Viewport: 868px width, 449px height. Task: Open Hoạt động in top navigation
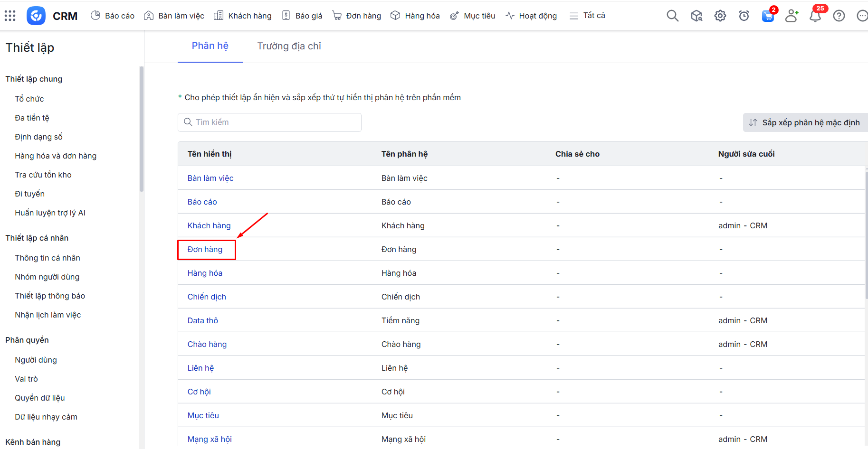point(531,16)
